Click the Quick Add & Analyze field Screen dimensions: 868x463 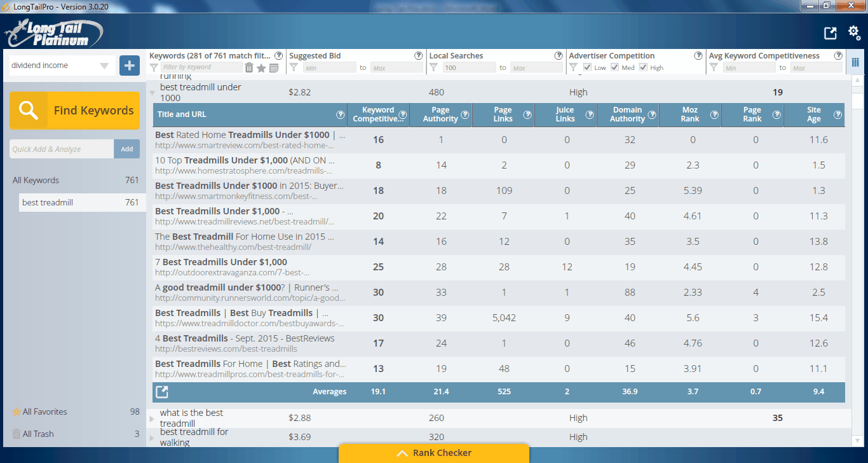point(62,149)
